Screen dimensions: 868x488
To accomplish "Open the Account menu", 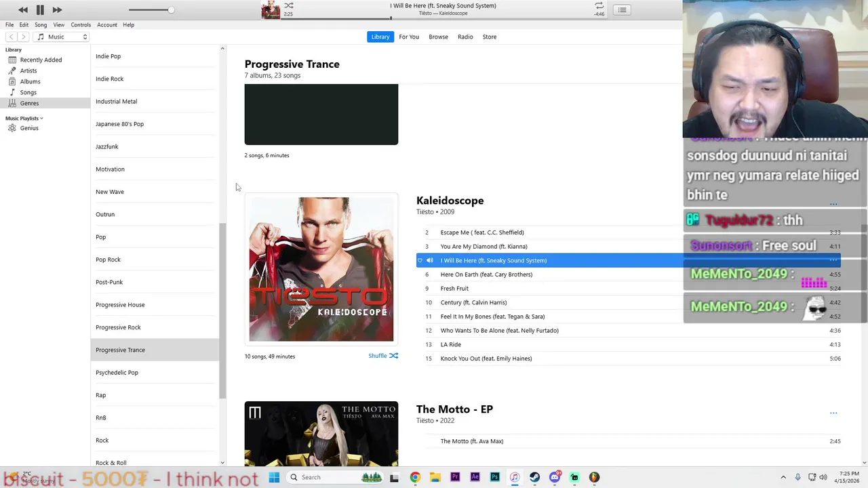I will click(107, 24).
